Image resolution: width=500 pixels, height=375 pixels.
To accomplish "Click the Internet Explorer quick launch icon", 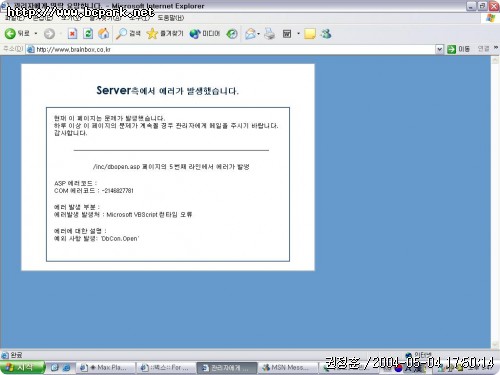I will point(67,368).
